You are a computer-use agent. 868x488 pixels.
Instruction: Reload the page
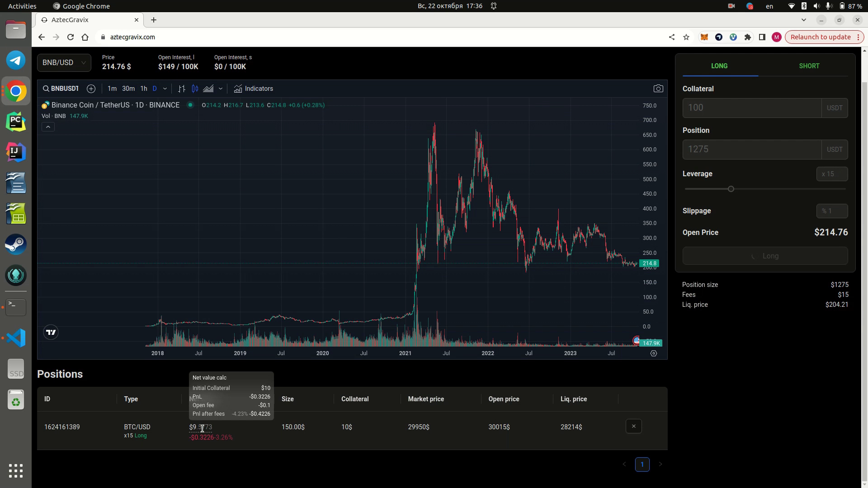[x=71, y=37]
